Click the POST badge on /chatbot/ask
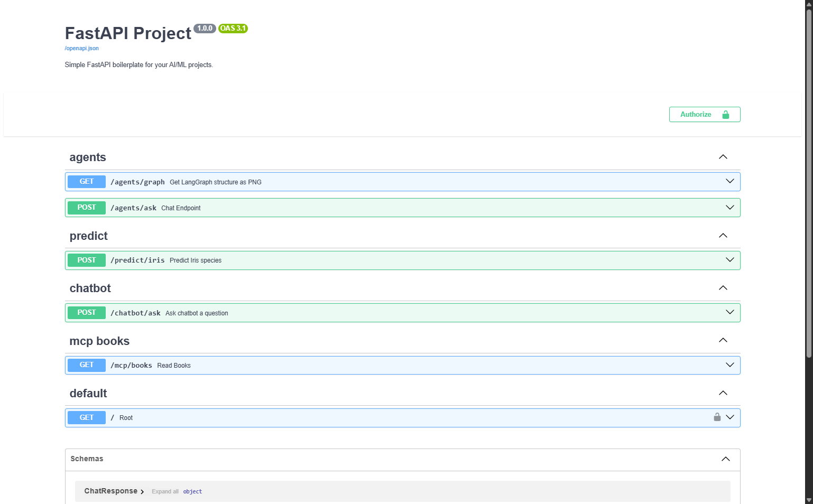813x504 pixels. click(x=86, y=312)
